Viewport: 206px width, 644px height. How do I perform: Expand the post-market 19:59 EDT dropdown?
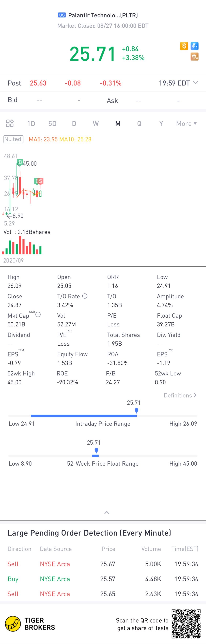196,83
